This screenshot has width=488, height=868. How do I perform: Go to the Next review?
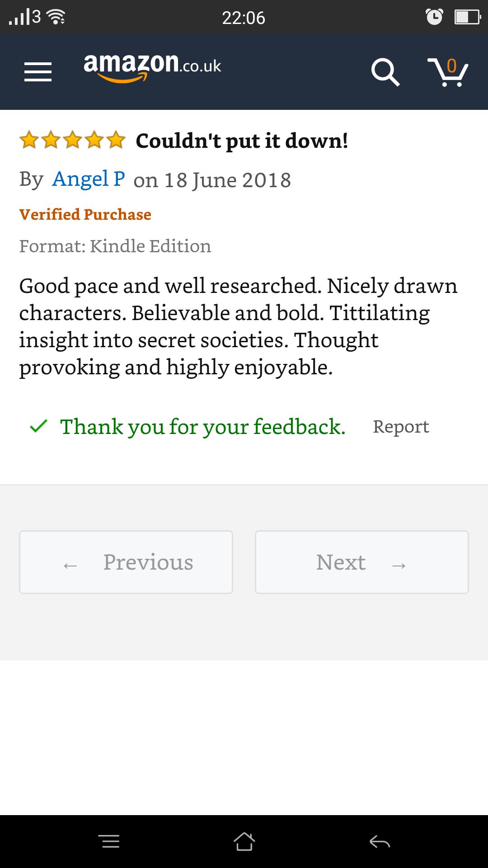pos(361,562)
